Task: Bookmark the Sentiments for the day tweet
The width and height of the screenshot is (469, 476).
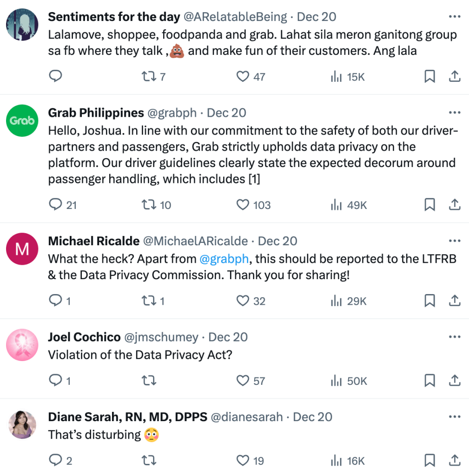Action: [429, 76]
